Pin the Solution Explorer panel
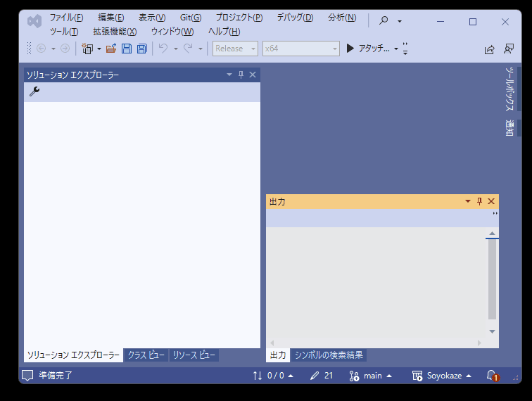This screenshot has width=532, height=401. (241, 75)
